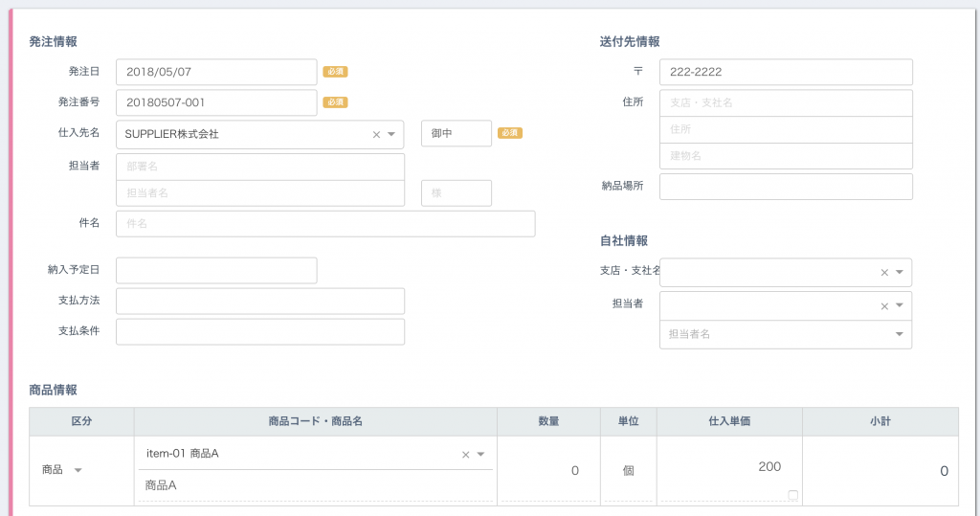
Task: Expand the 自社情報 担当者 department dropdown
Action: click(x=900, y=305)
